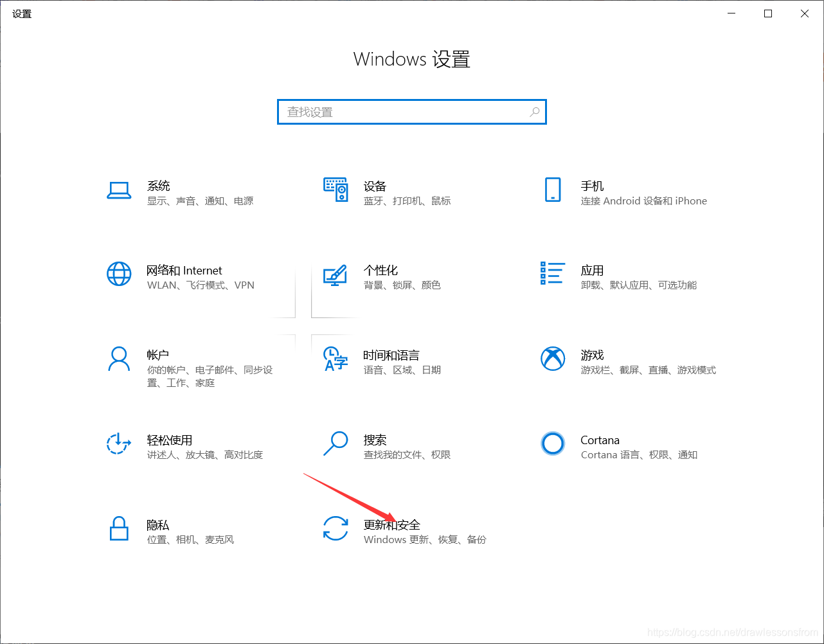Close the 设置 window
The width and height of the screenshot is (824, 644).
click(805, 13)
